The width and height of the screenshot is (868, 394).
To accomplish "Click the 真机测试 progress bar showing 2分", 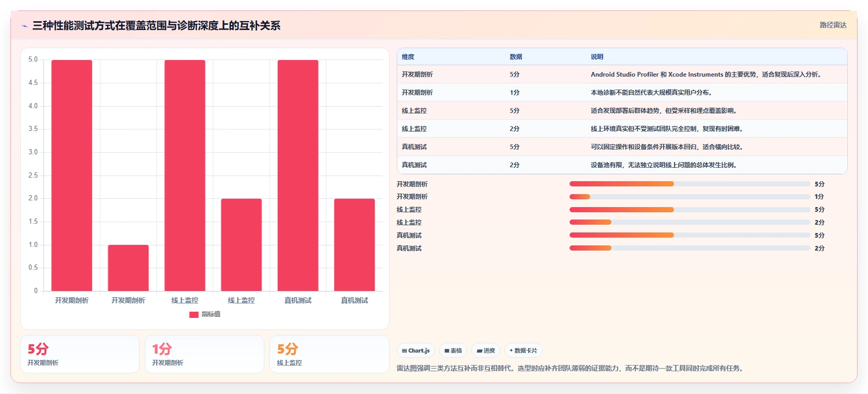I will (x=690, y=248).
